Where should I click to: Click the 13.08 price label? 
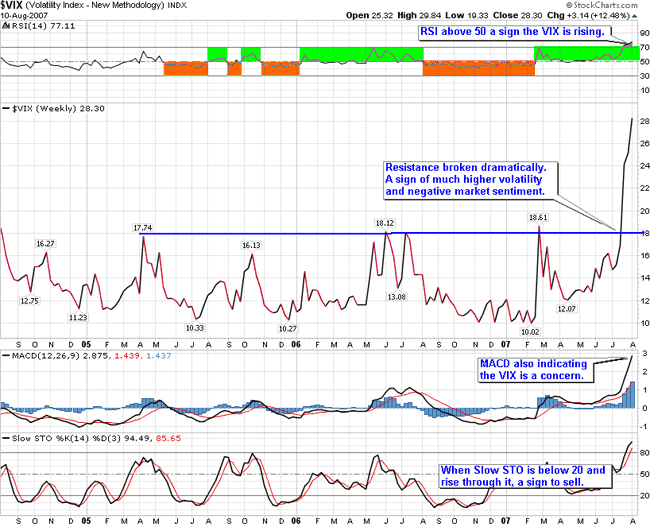pos(397,297)
